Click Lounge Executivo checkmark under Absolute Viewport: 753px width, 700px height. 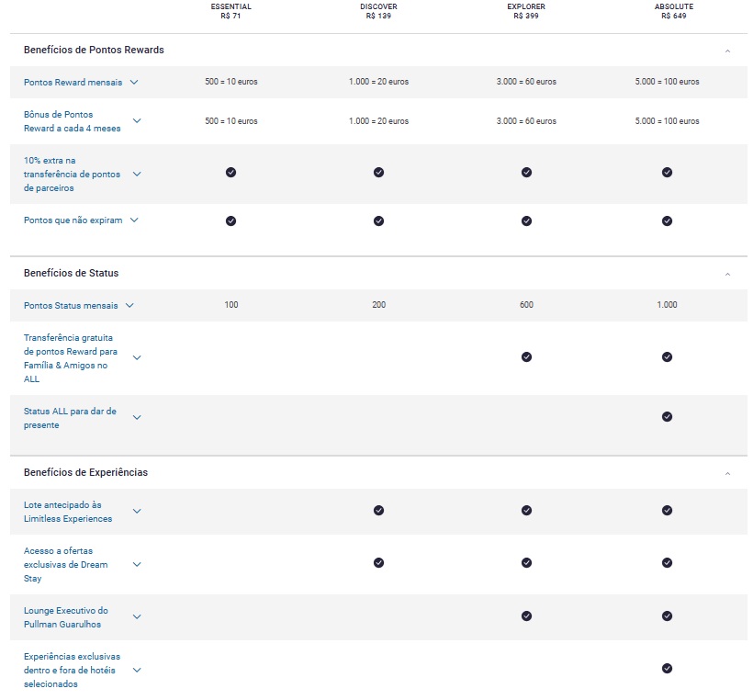point(667,616)
